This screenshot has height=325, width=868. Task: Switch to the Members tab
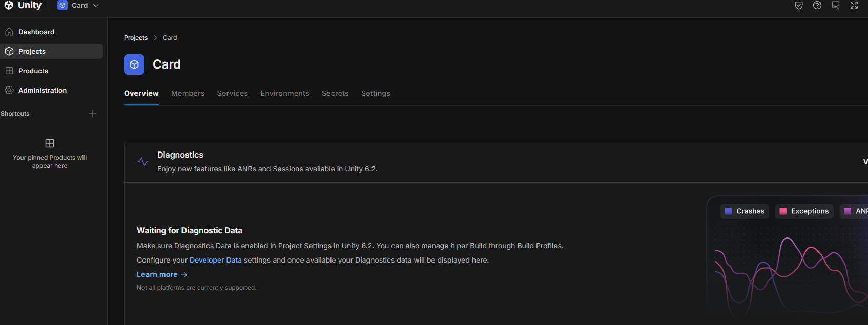pyautogui.click(x=188, y=93)
